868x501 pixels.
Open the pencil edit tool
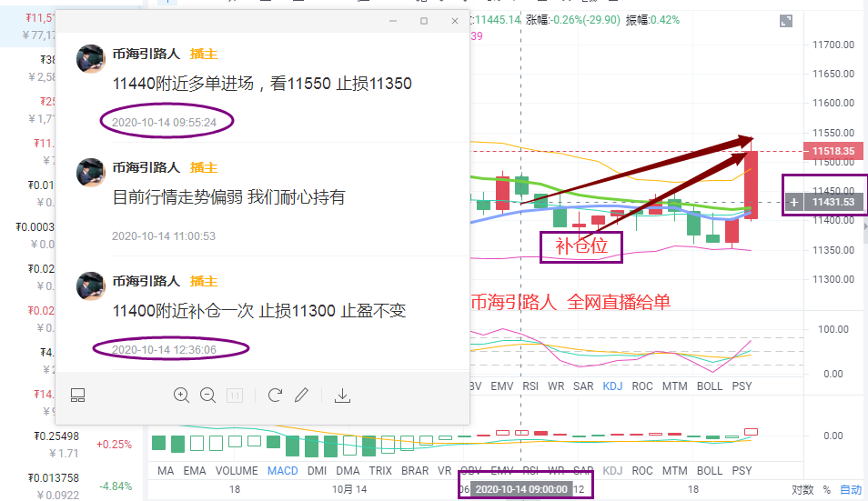[301, 395]
